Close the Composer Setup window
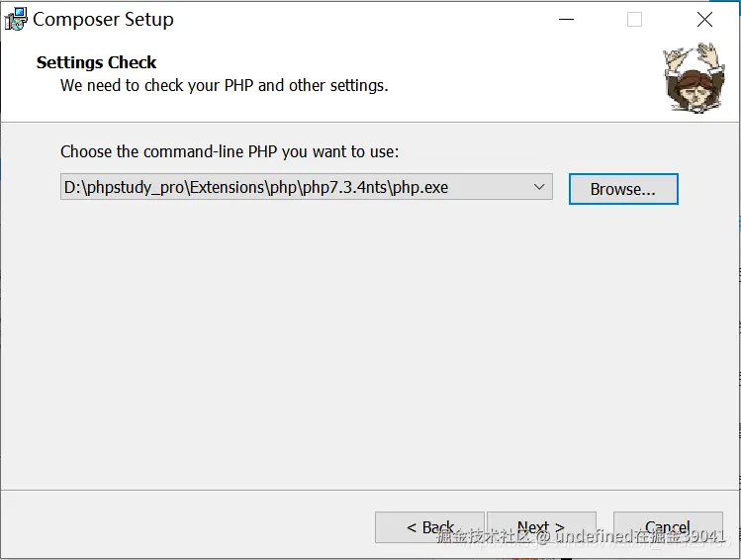This screenshot has height=560, width=741. pos(704,20)
